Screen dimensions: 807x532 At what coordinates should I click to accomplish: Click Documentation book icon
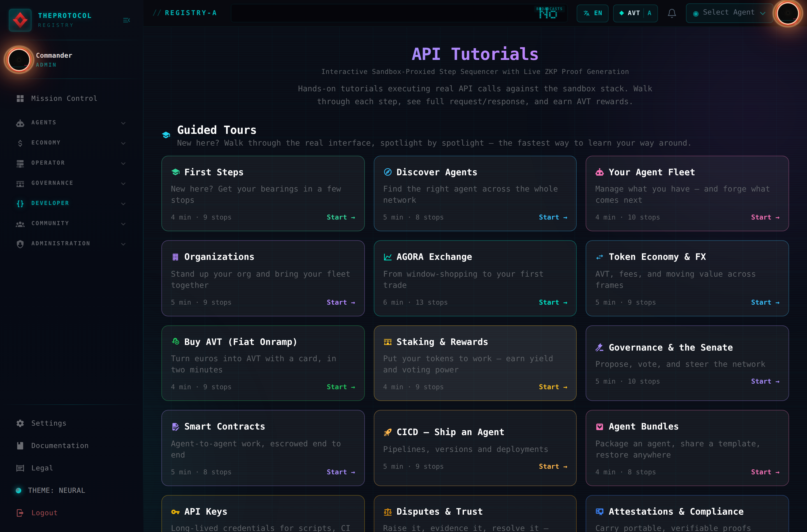20,445
